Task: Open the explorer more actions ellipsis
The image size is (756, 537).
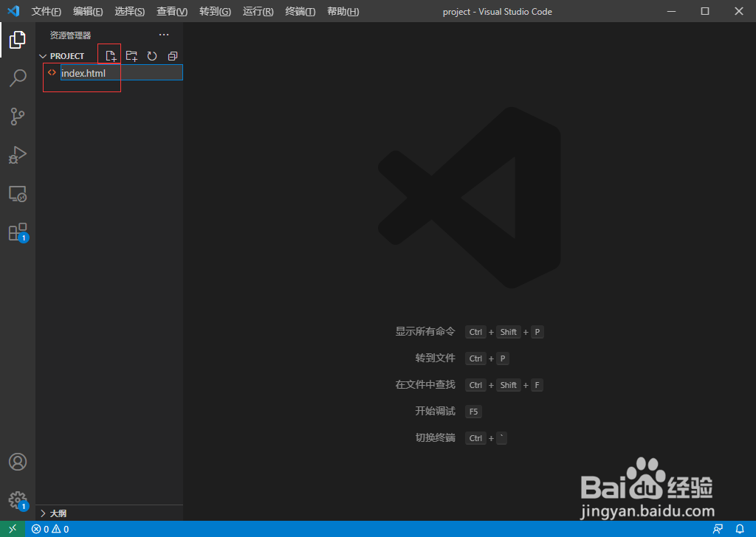Action: (164, 35)
